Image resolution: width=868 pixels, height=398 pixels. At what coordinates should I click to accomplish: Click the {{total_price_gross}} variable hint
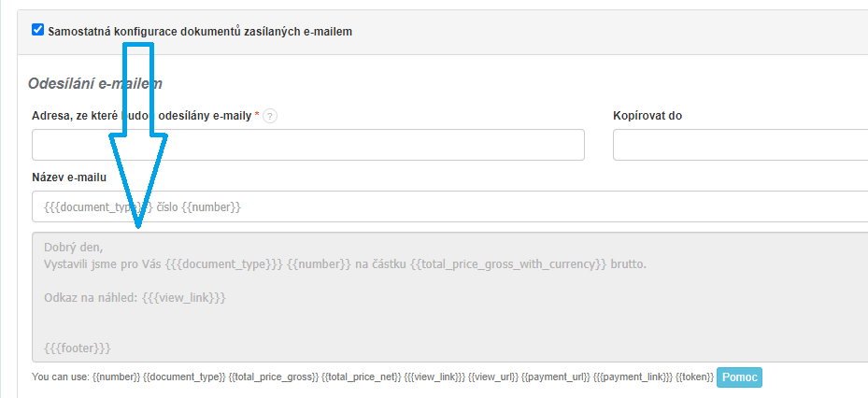pyautogui.click(x=275, y=378)
